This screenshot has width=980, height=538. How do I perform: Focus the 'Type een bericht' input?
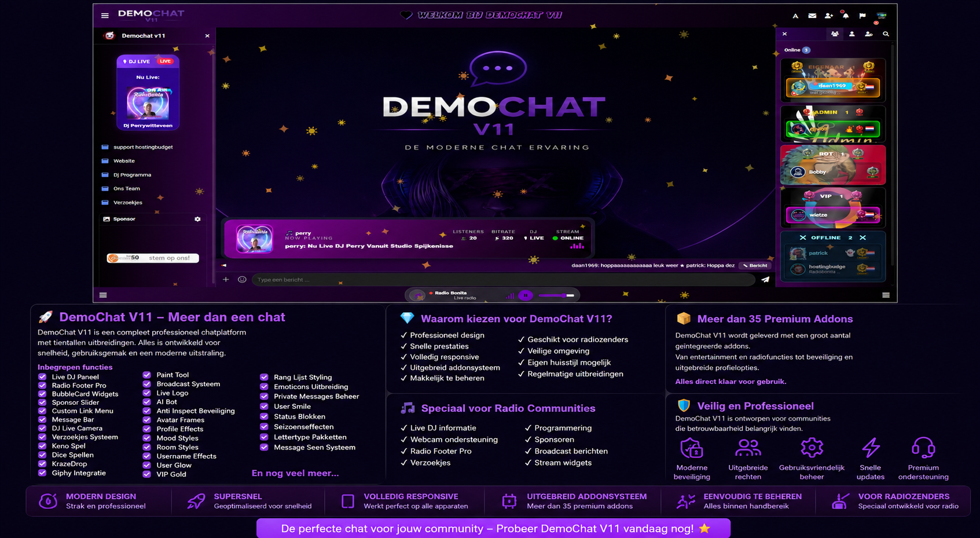pyautogui.click(x=502, y=280)
